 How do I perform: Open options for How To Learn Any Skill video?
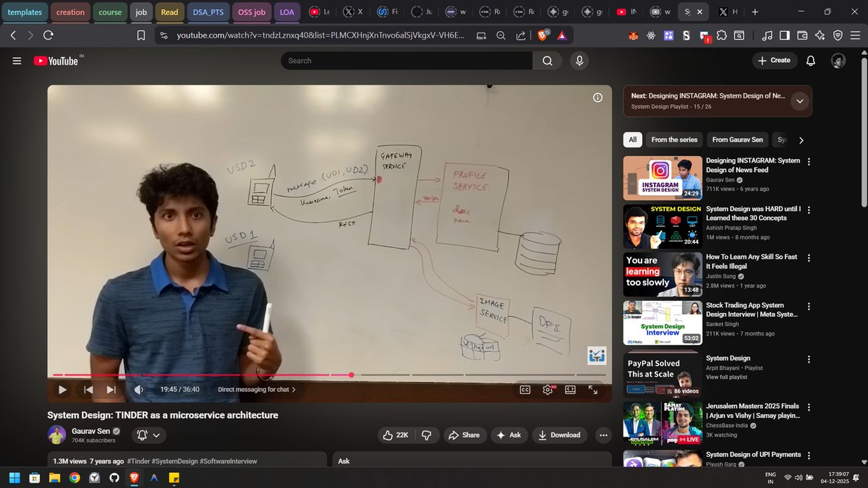click(809, 258)
